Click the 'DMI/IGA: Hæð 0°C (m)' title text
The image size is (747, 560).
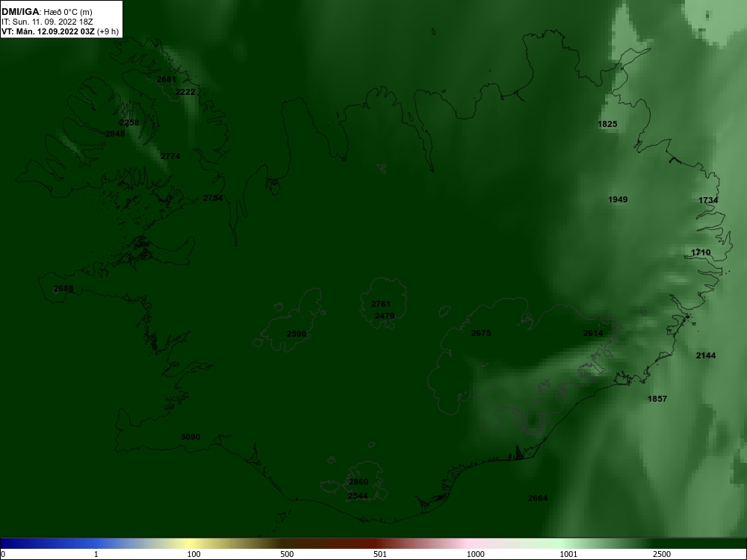coord(46,12)
